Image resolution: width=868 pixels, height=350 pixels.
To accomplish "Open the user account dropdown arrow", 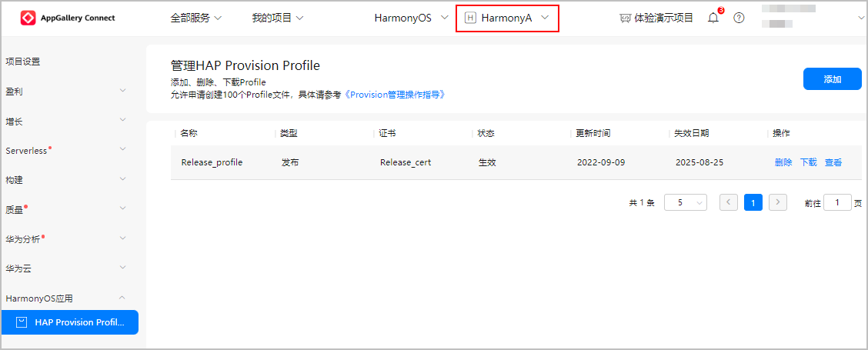I will tap(861, 18).
